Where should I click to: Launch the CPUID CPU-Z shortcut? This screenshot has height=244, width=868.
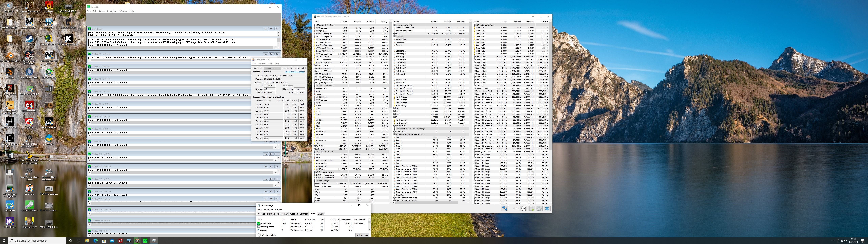click(x=9, y=222)
